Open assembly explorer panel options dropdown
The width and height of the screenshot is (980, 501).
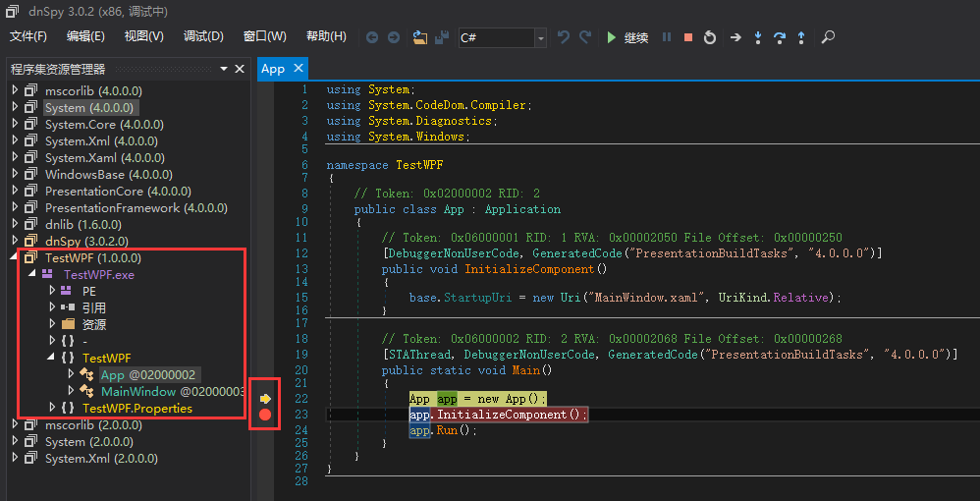tap(224, 69)
